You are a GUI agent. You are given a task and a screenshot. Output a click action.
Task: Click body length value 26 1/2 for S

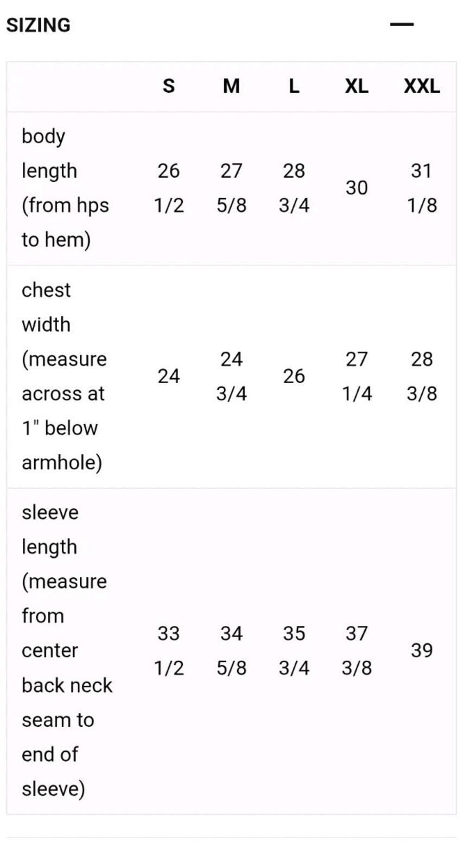169,188
